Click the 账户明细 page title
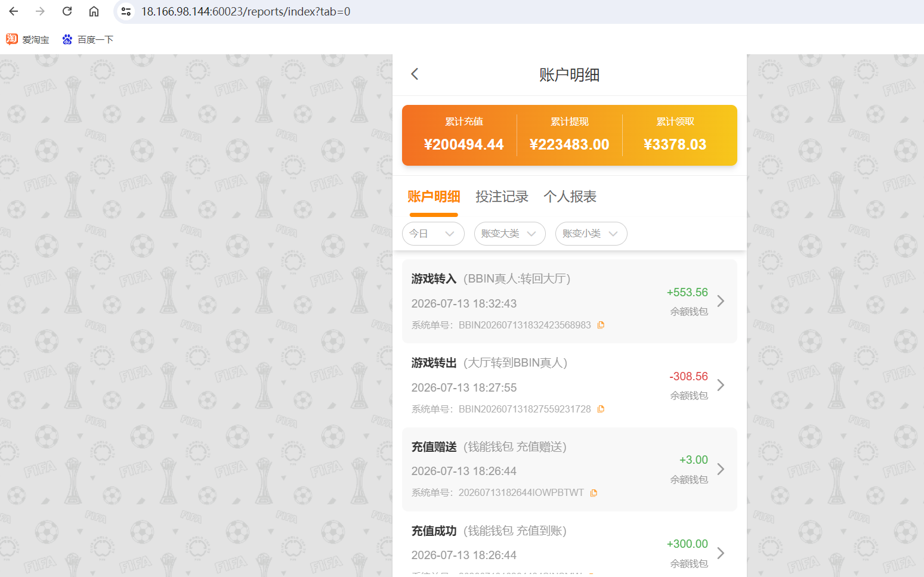Screen dimensions: 924x577 pos(570,75)
